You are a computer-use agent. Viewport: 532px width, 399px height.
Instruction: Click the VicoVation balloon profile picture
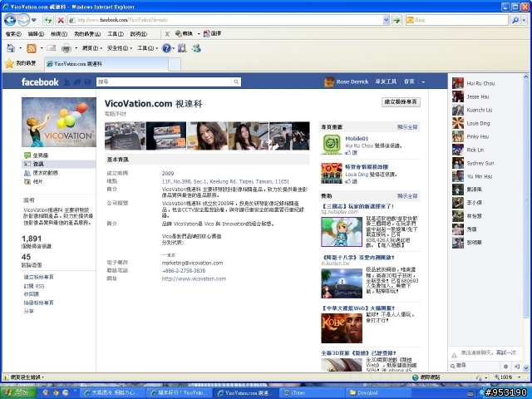(x=59, y=122)
